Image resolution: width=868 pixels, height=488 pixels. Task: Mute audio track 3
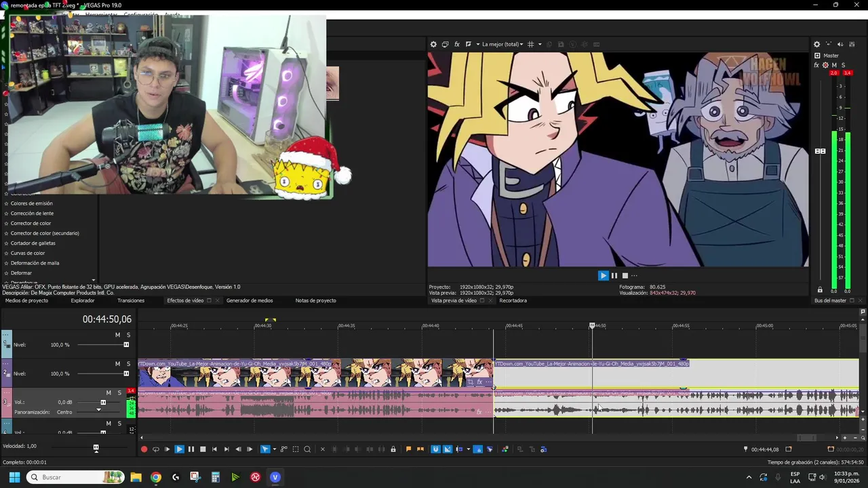(x=108, y=392)
